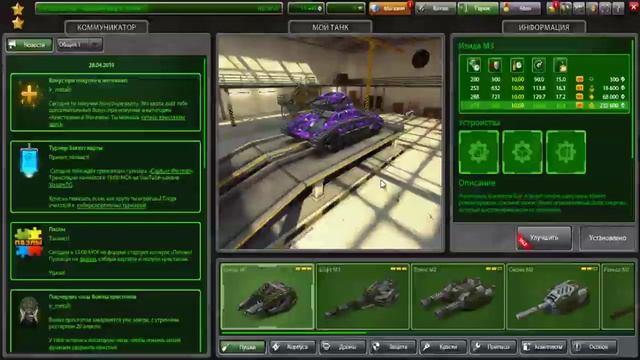Open the second device slot
Viewport: 640px width, 360px height.
(522, 152)
